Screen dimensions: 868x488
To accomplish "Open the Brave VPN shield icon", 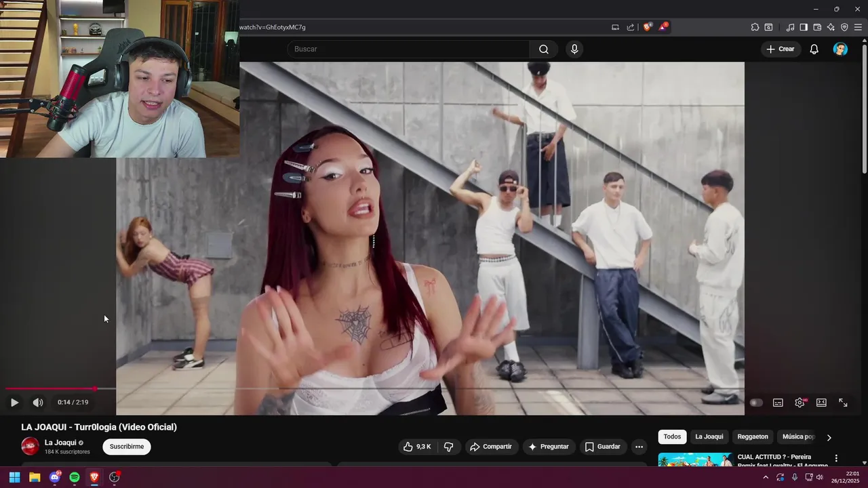I will (844, 27).
